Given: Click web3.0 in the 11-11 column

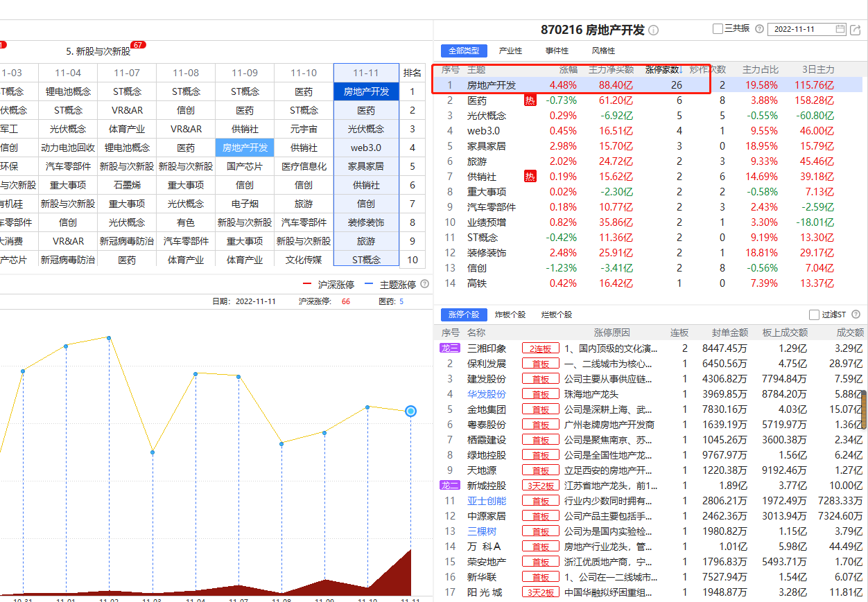Looking at the screenshot, I should point(366,148).
